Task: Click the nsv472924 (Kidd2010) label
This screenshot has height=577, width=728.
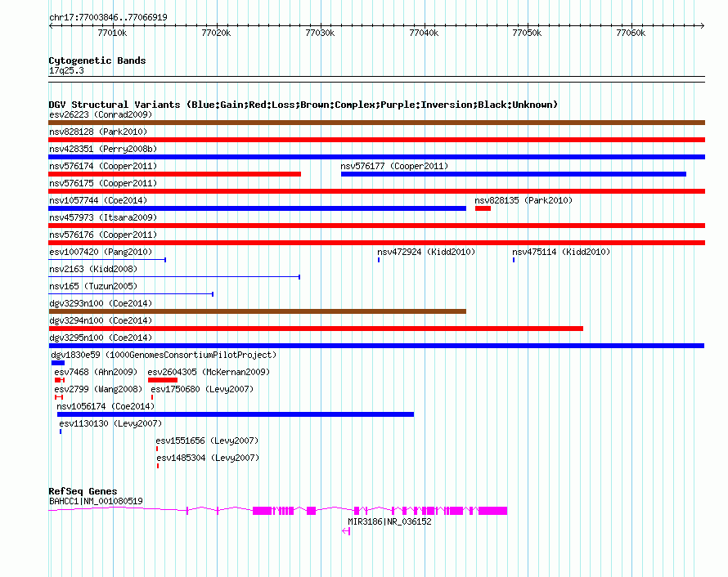Action: [x=426, y=252]
